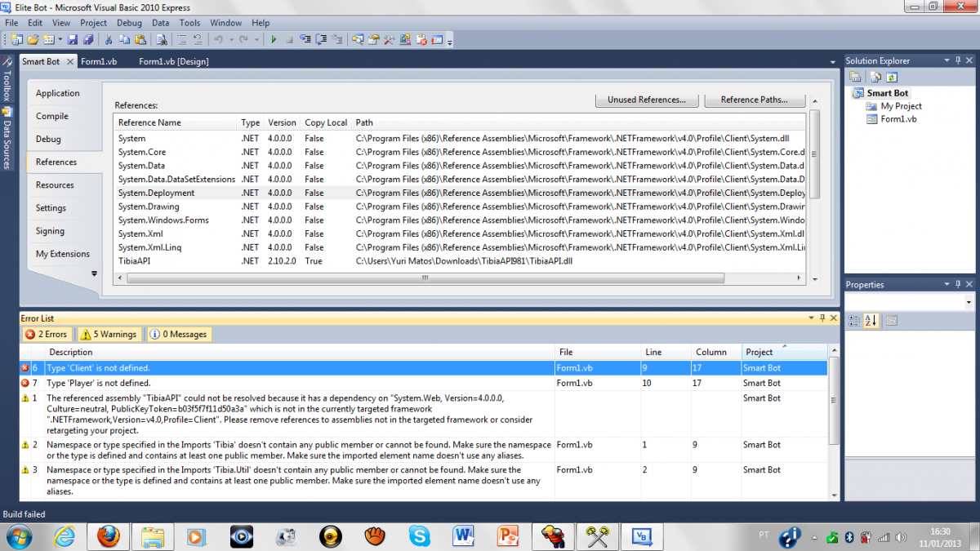980x551 pixels.
Task: Click the Open File folder icon
Action: 33,39
